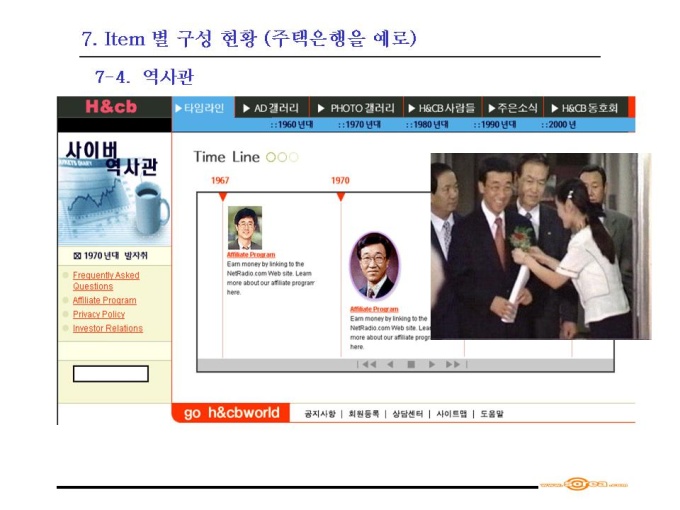The width and height of the screenshot is (680, 510).
Task: Open the 주은소식 tab
Action: click(513, 108)
